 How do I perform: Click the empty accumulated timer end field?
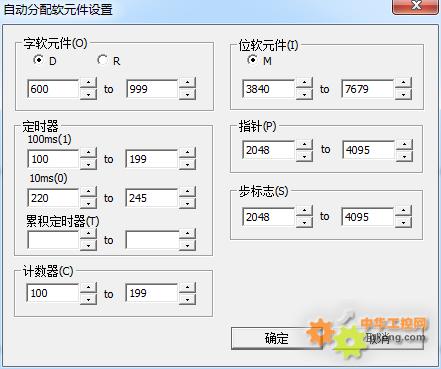coord(152,240)
